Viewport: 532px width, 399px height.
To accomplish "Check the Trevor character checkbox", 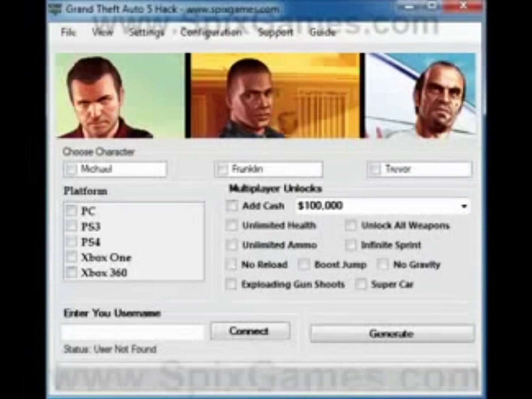I will point(375,170).
